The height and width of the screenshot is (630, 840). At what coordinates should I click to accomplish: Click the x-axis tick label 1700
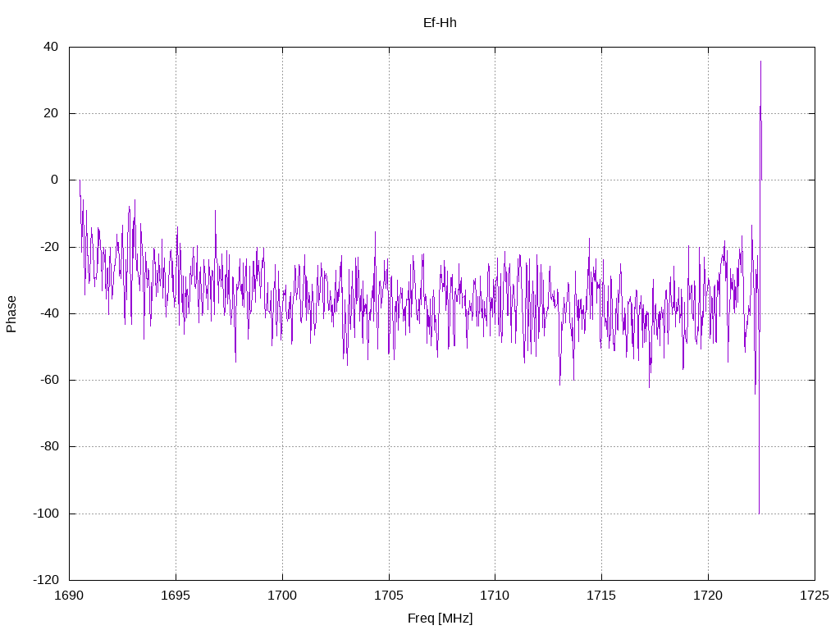click(x=282, y=596)
